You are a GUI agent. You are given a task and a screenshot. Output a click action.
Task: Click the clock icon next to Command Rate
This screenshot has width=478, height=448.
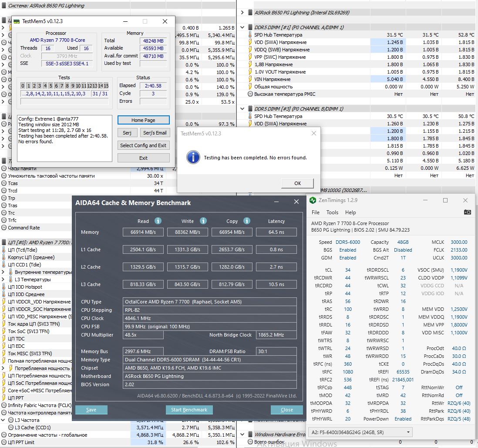tap(4, 228)
